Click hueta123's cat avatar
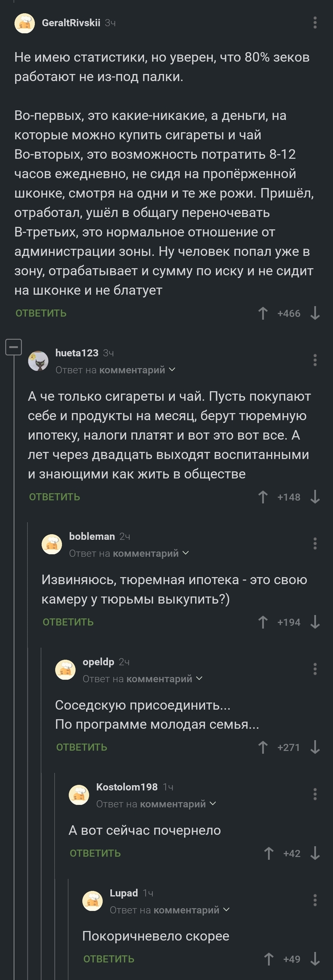The image size is (333, 980). click(x=39, y=361)
